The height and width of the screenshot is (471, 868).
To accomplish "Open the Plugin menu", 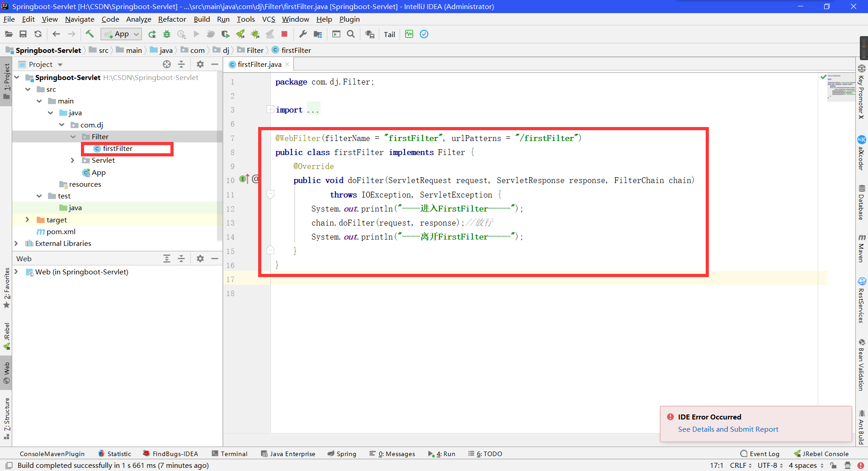I will coord(349,19).
